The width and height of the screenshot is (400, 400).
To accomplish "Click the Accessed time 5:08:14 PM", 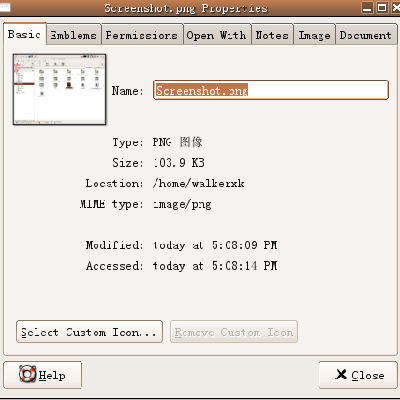I will pyautogui.click(x=244, y=266).
